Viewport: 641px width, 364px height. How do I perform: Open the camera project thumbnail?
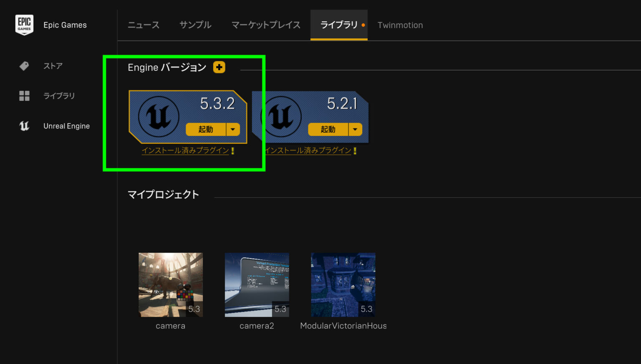[x=170, y=284]
